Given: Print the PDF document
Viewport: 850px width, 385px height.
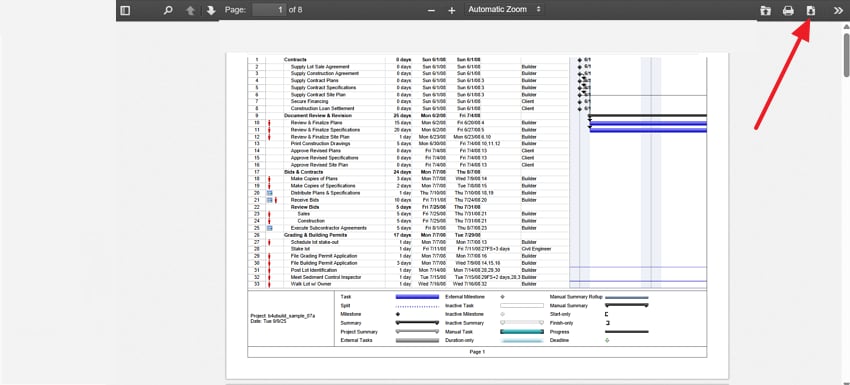Looking at the screenshot, I should pyautogui.click(x=788, y=10).
